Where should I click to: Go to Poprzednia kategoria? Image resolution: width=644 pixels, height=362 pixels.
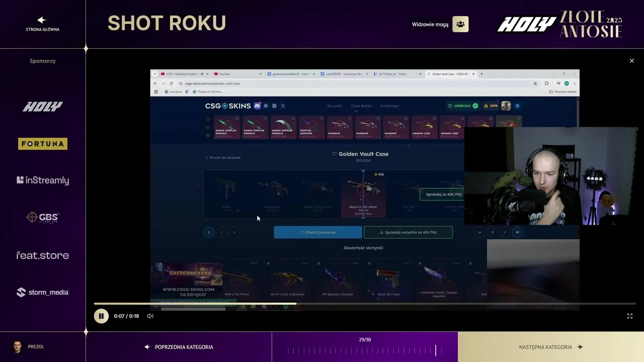(x=179, y=347)
